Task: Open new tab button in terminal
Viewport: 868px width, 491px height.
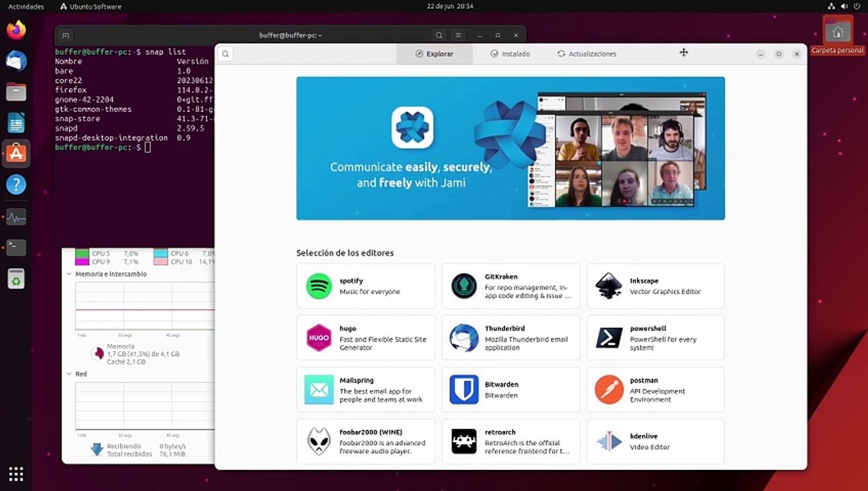Action: pos(66,35)
